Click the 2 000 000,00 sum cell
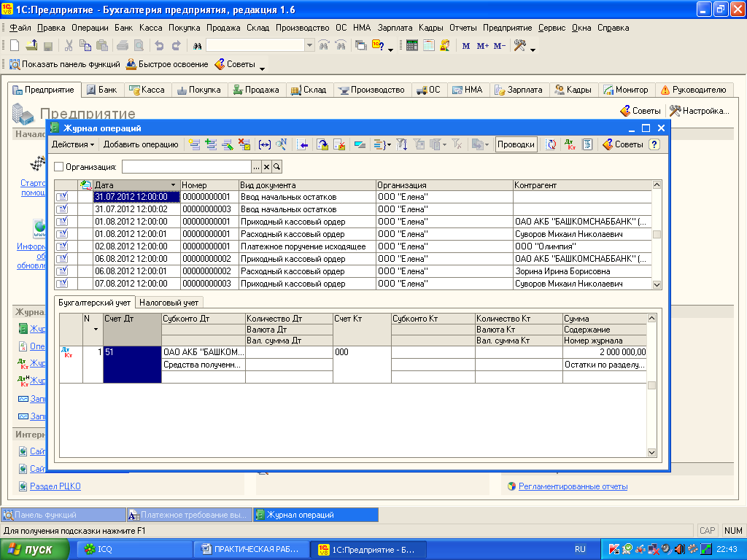Viewport: 747px width, 560px height. tap(605, 352)
